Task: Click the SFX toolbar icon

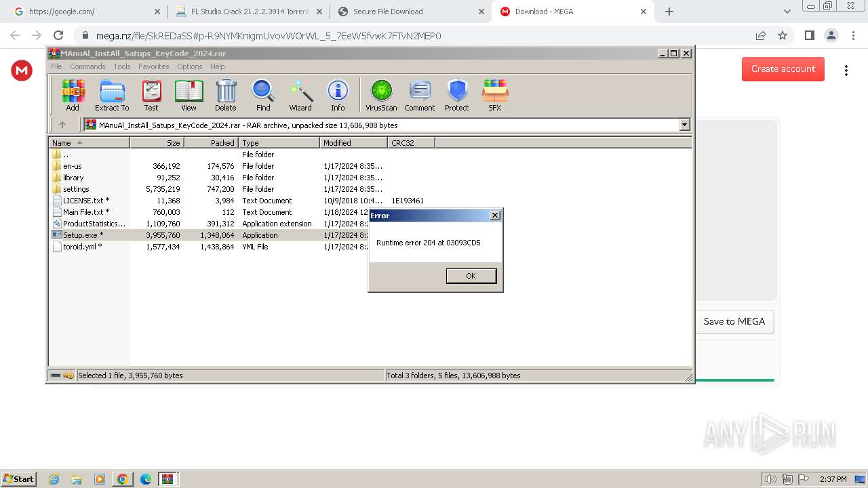Action: click(495, 95)
